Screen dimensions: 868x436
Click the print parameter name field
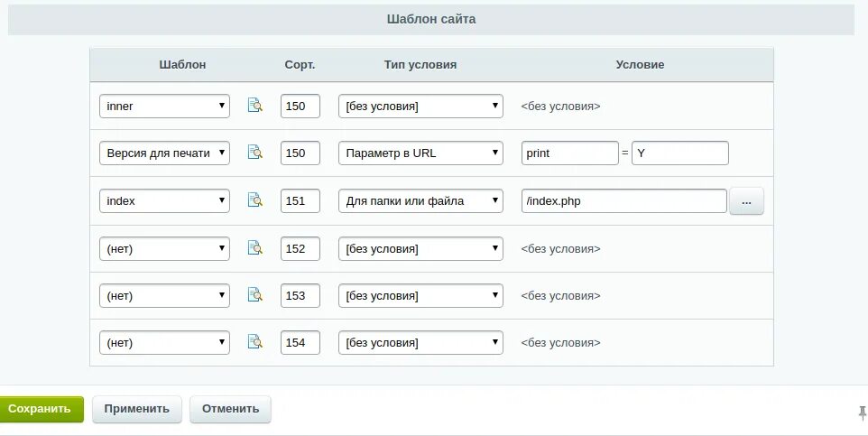[x=569, y=153]
